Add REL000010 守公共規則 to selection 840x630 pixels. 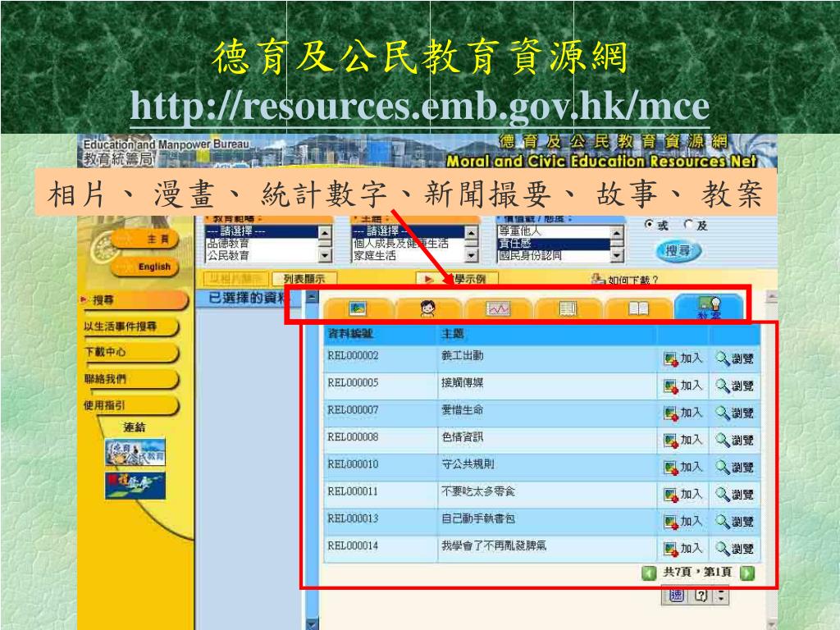683,467
